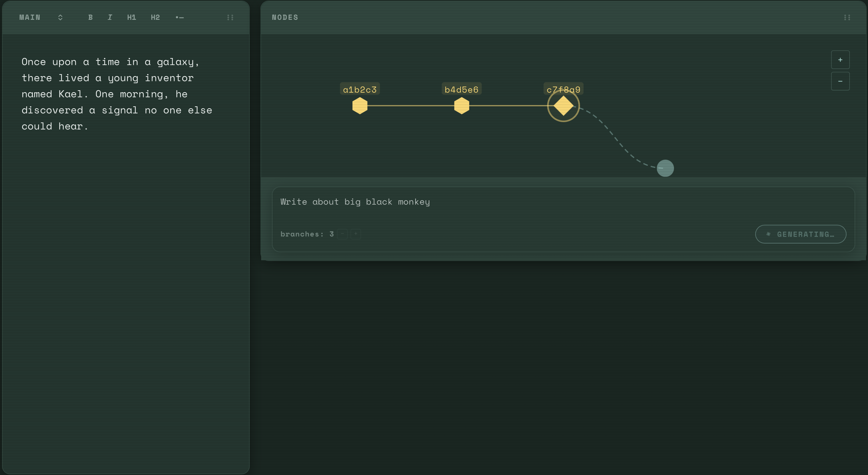Decrease branches count with minus stepper
This screenshot has height=475, width=868.
click(x=342, y=233)
